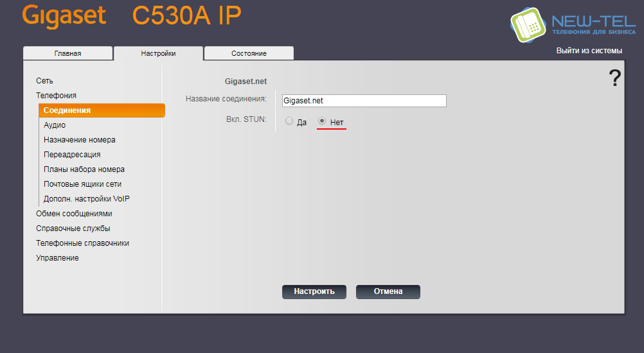
Task: Open the 'Аудио' settings page
Action: click(x=55, y=125)
